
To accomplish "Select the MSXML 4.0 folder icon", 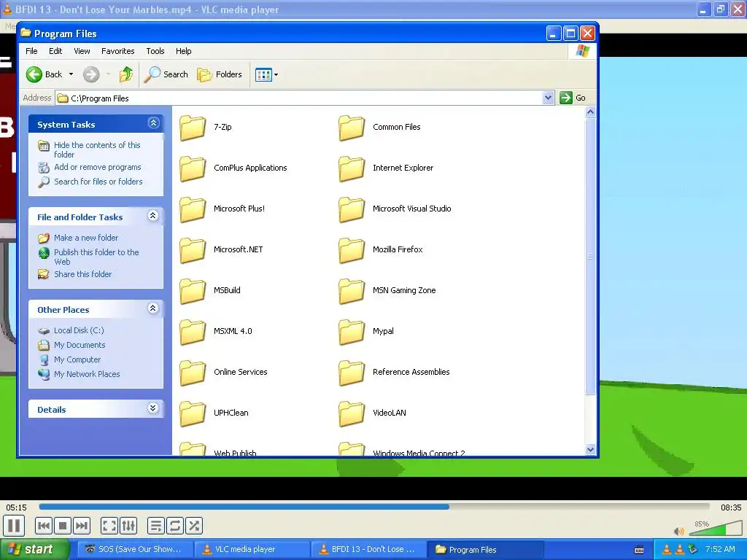I will click(x=193, y=332).
